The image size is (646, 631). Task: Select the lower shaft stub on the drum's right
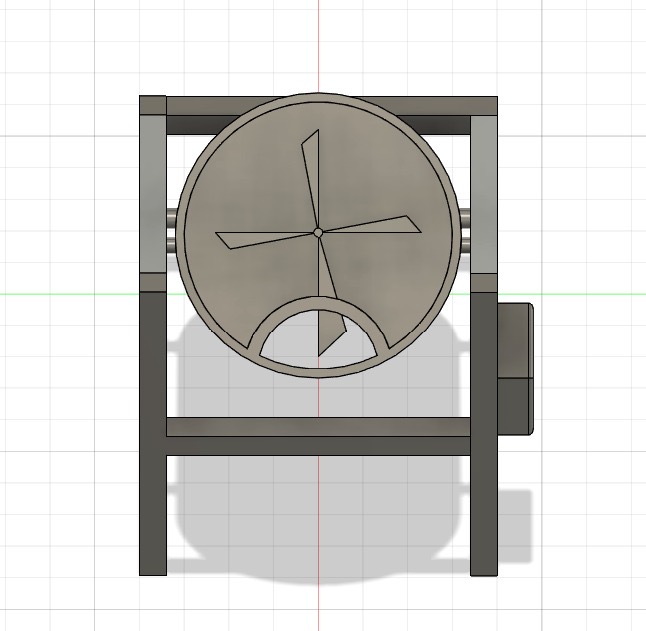[x=465, y=246]
